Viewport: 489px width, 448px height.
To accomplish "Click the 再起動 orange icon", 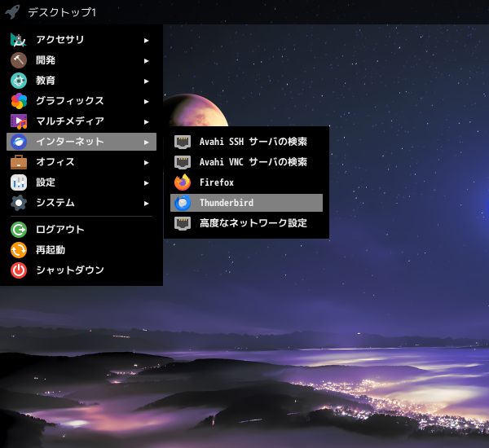I will click(19, 250).
